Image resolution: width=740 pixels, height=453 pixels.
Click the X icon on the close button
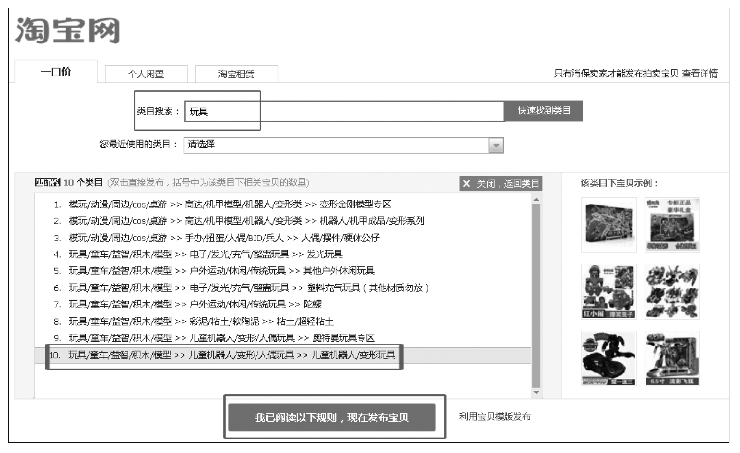coord(466,184)
